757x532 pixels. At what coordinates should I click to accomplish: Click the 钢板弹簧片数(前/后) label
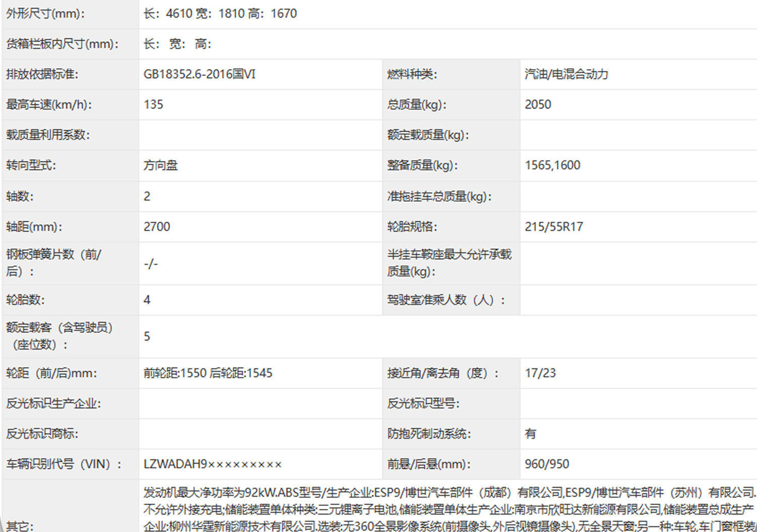[54, 263]
